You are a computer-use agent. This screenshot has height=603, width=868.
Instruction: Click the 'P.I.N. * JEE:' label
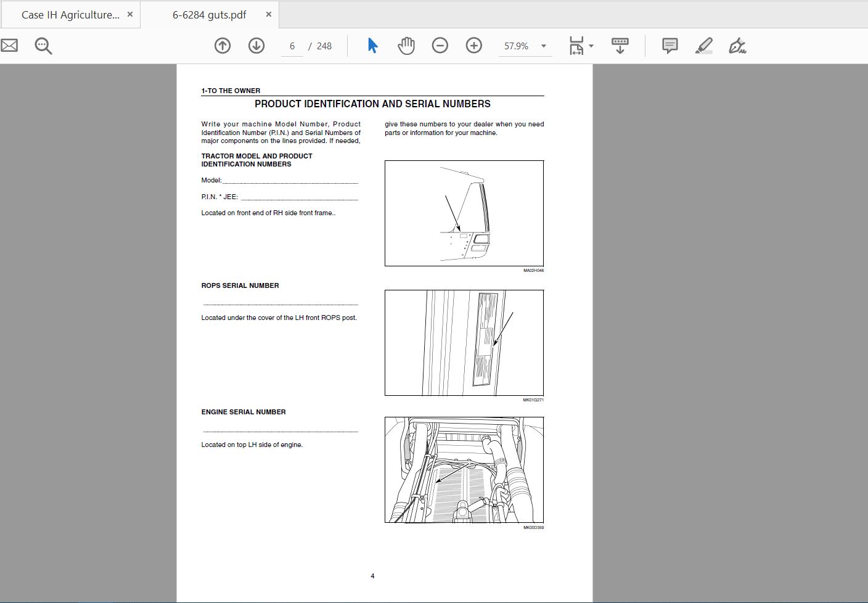coord(219,197)
